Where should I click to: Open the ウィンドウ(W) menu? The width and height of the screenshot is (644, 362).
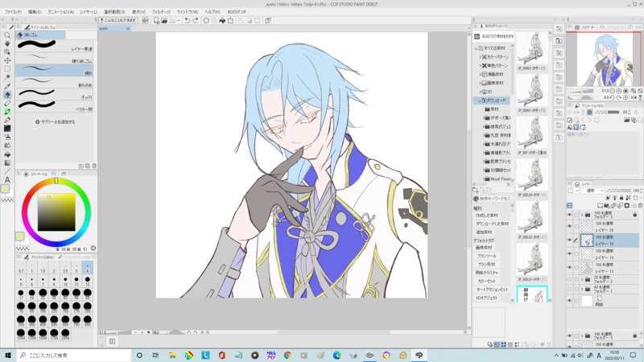(x=188, y=12)
